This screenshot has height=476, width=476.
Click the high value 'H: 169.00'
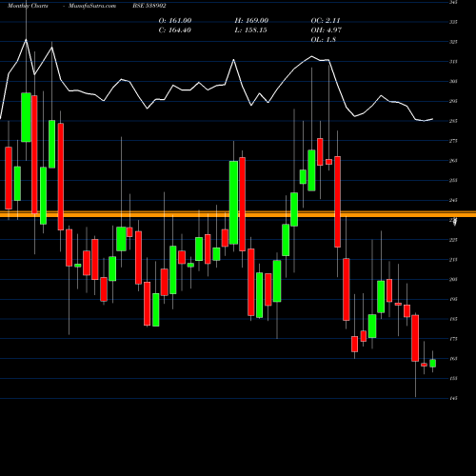pos(251,21)
